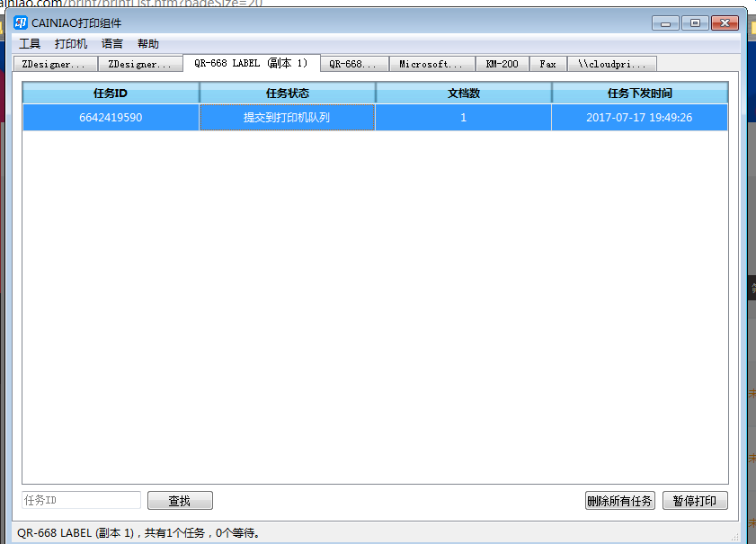
Task: Switch to the KM-200 printer tab
Action: pyautogui.click(x=502, y=64)
